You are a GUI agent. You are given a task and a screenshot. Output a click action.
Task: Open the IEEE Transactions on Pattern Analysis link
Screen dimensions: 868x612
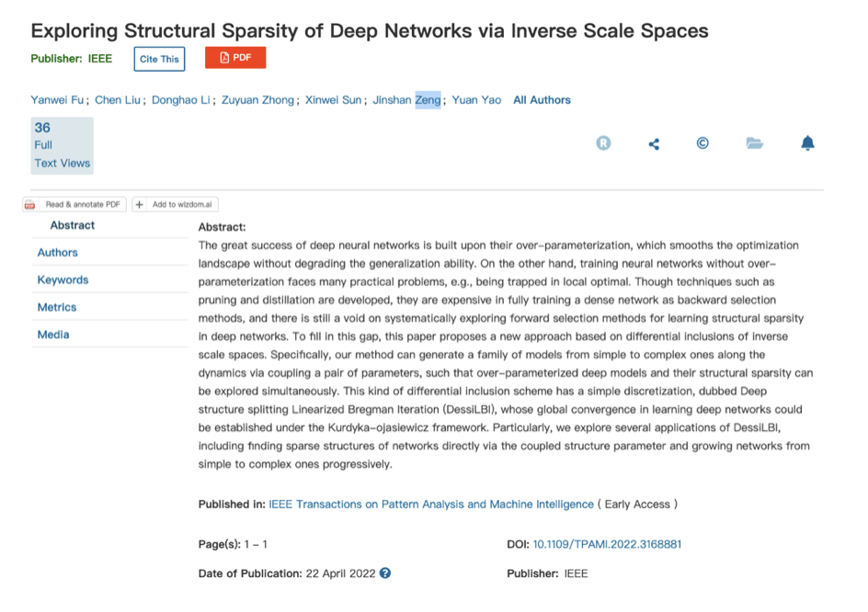point(431,504)
